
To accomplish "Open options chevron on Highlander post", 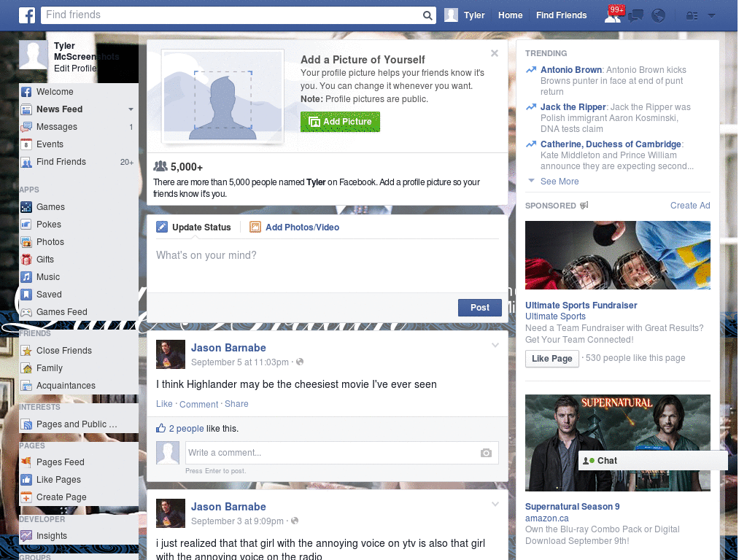I will [x=495, y=345].
